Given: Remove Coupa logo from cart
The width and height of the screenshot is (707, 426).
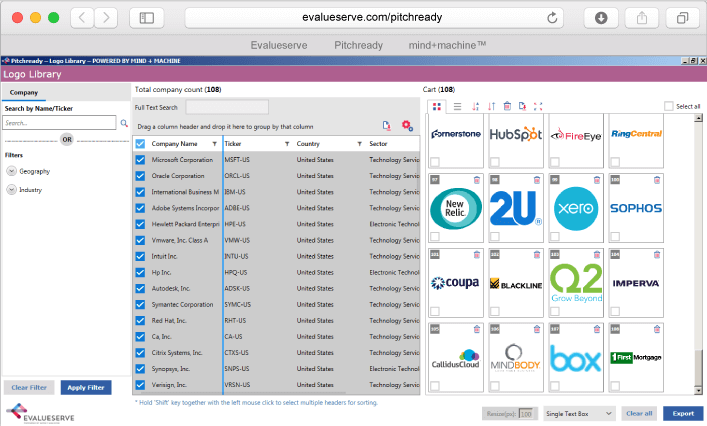Looking at the screenshot, I should [477, 255].
